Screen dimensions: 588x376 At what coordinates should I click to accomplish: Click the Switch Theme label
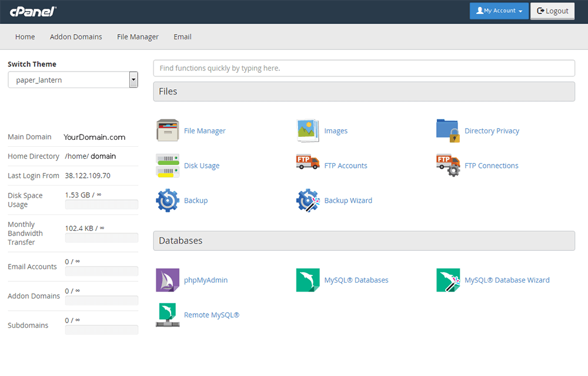[x=32, y=64]
